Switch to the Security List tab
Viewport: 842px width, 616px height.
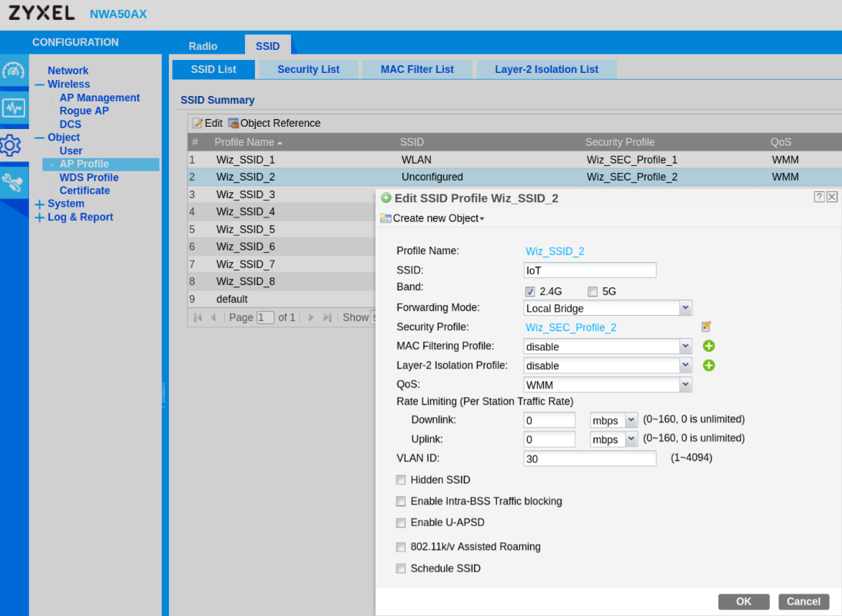(x=308, y=69)
